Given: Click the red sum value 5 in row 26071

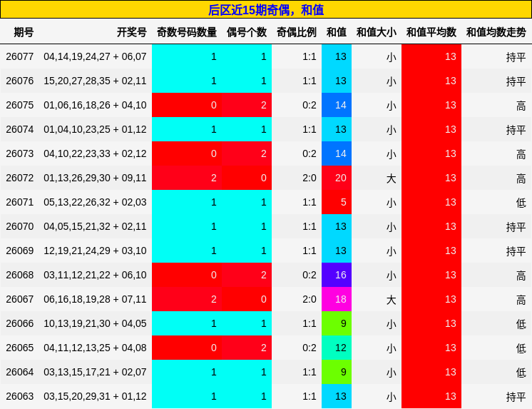Looking at the screenshot, I should coord(337,202).
